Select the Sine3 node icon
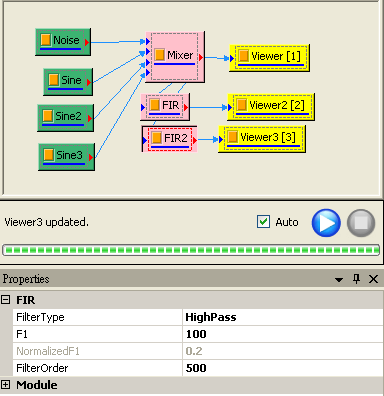This screenshot has height=396, width=384. click(48, 155)
